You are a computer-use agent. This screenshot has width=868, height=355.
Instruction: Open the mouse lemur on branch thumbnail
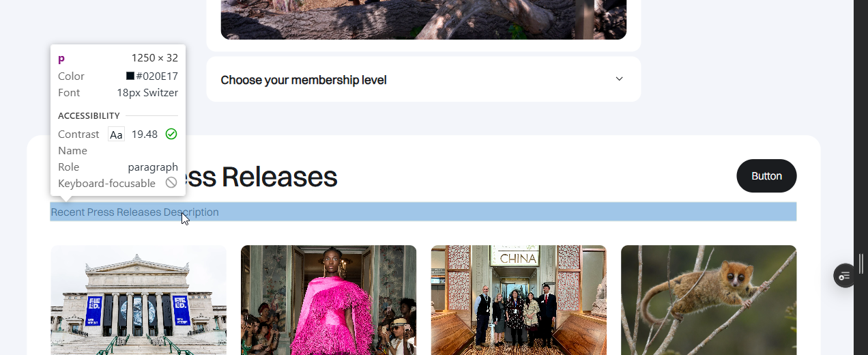(x=708, y=300)
